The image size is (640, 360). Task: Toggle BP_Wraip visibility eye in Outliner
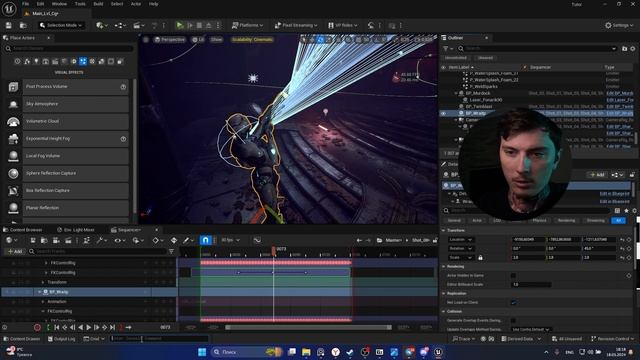tap(443, 113)
